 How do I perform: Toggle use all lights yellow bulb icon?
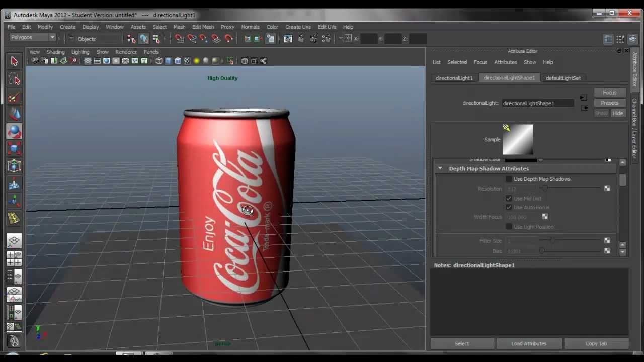197,61
